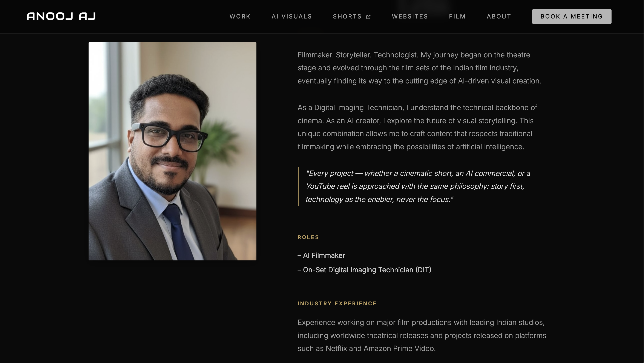
Task: Click the ROLES section heading
Action: point(308,237)
